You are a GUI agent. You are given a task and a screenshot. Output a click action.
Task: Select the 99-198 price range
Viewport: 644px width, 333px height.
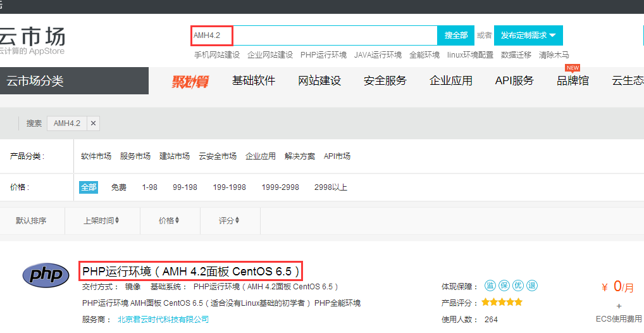coord(185,187)
